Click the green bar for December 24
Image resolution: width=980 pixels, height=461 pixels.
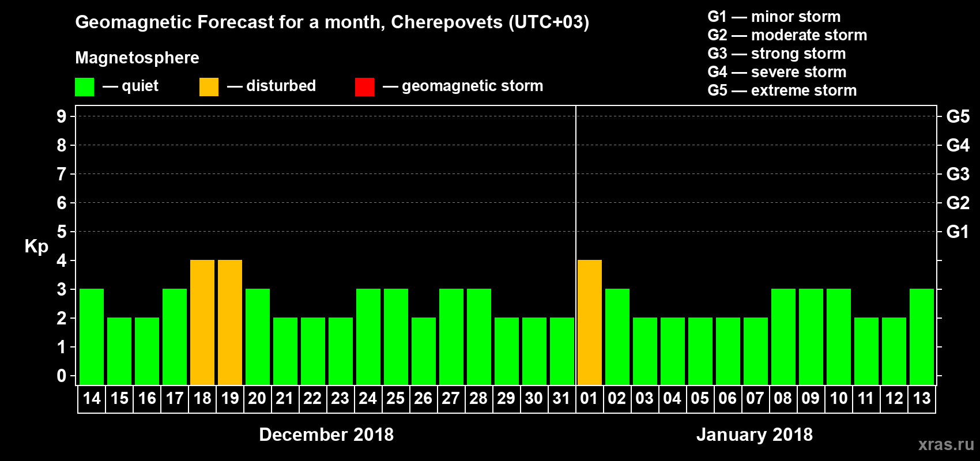coord(368,337)
